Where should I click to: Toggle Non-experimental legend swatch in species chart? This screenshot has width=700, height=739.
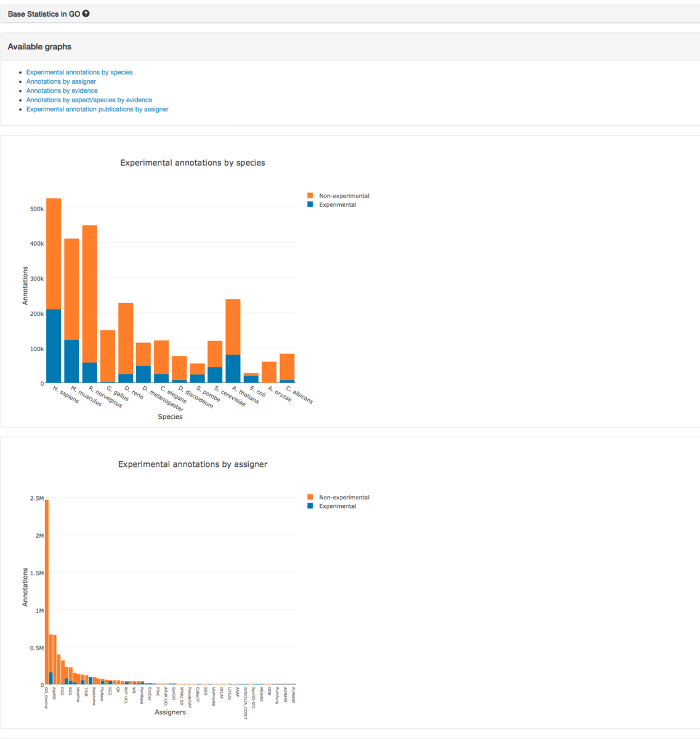[310, 196]
